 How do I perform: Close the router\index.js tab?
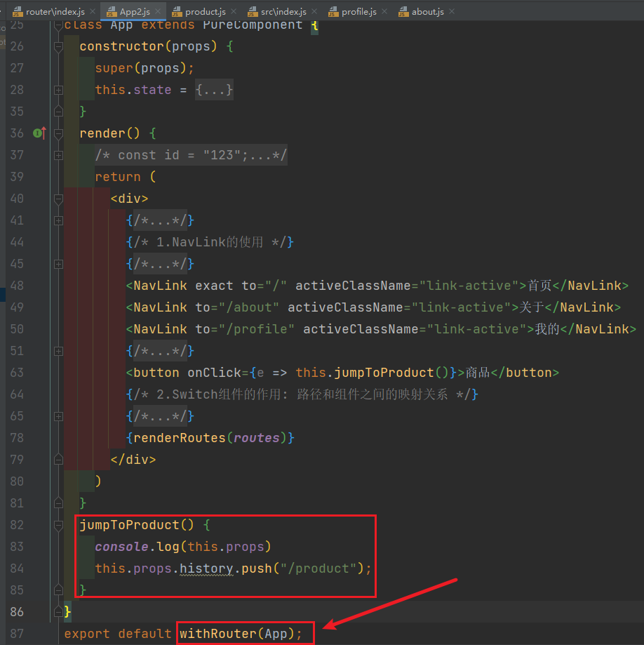tap(93, 11)
